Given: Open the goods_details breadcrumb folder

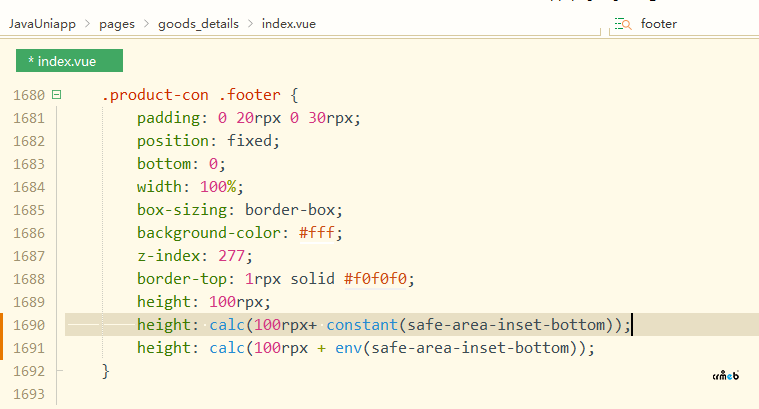Looking at the screenshot, I should click(x=198, y=23).
